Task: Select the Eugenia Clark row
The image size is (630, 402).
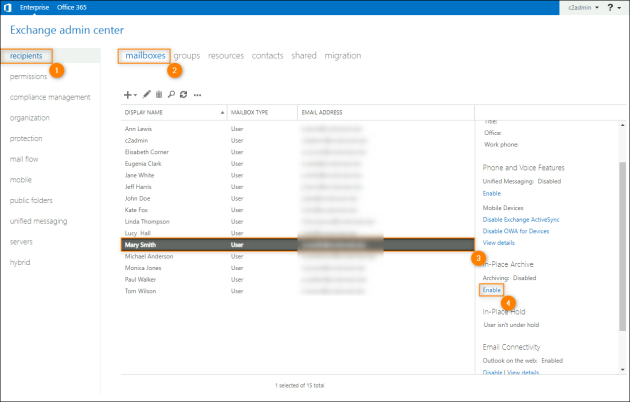Action: (298, 164)
